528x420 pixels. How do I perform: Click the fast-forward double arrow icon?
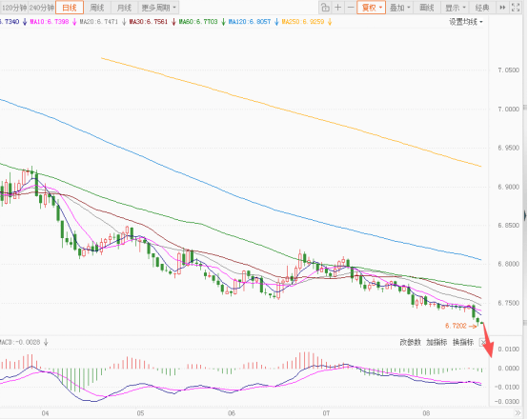pos(502,8)
